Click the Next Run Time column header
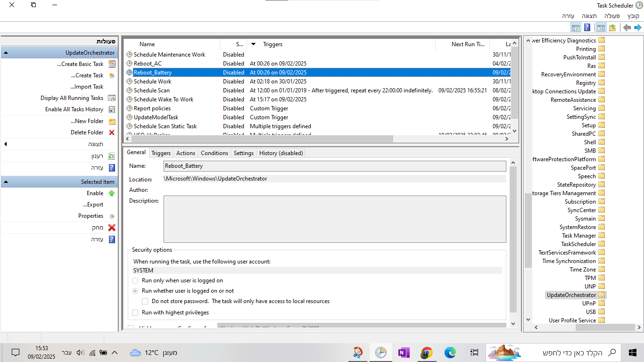Screen dimensions: 644x362 [x=463, y=44]
